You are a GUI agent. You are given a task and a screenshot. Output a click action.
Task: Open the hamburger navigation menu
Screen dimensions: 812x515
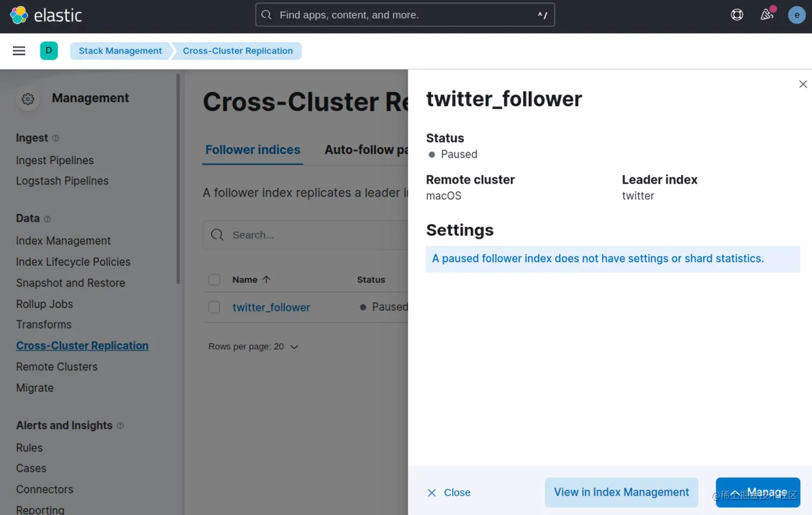click(19, 51)
